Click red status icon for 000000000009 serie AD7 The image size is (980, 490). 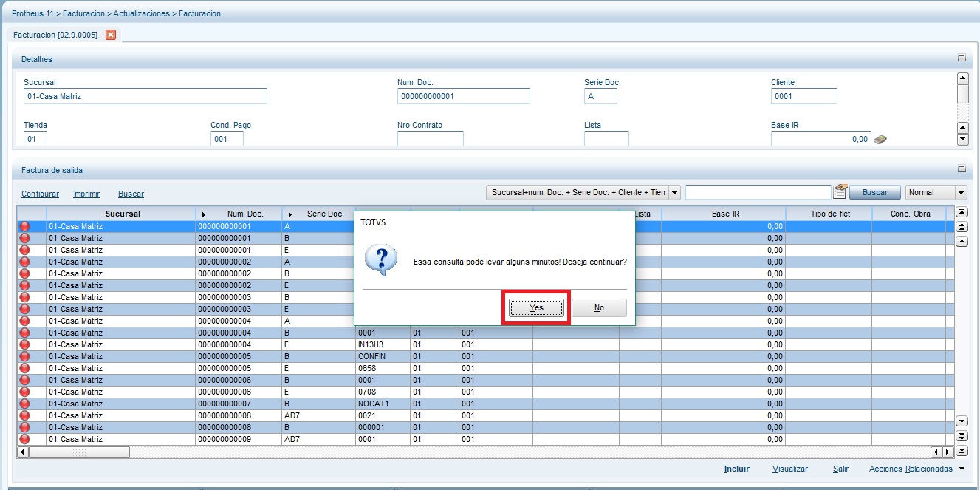pos(24,440)
